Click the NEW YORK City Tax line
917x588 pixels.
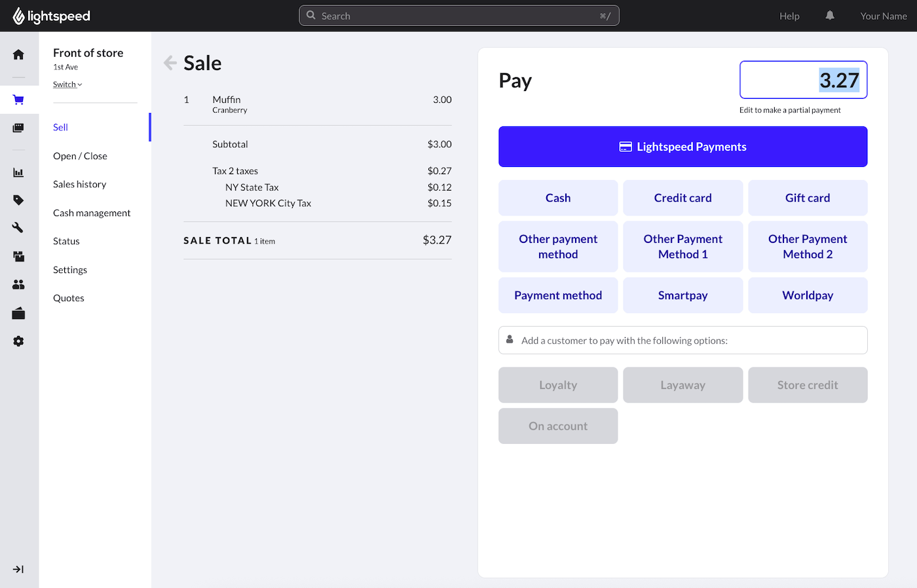click(339, 203)
